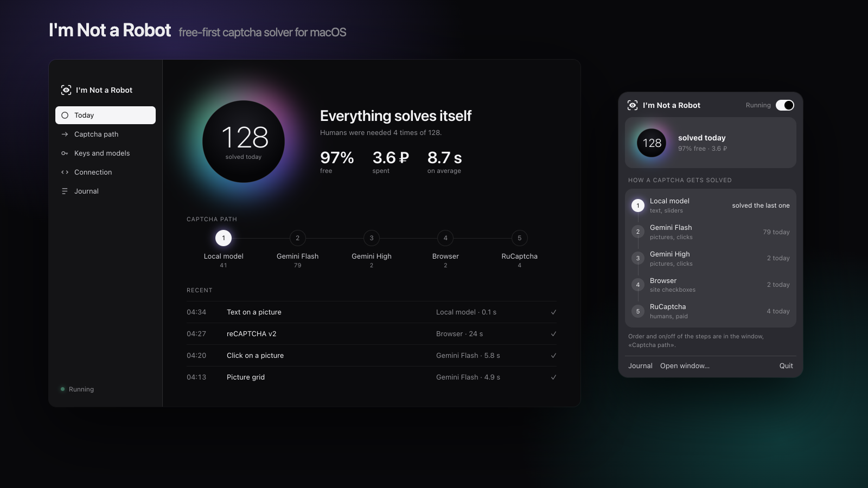Click the Today circle icon in sidebar
The height and width of the screenshot is (488, 868).
65,115
